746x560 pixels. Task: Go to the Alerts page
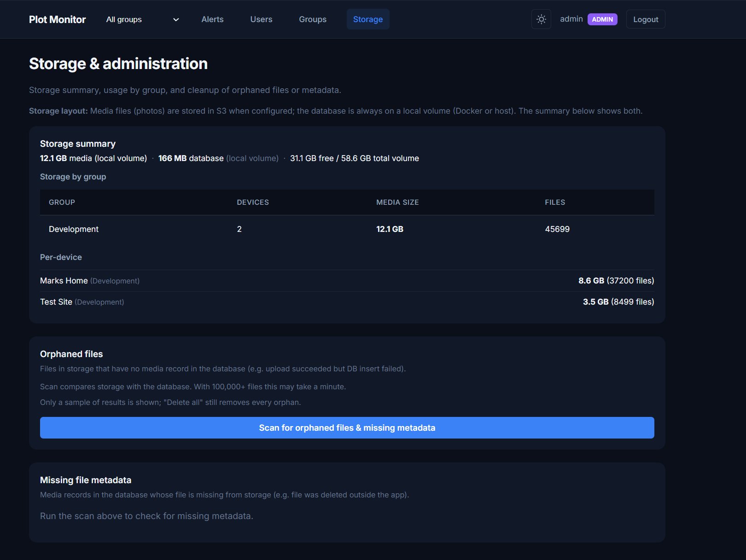pos(212,19)
